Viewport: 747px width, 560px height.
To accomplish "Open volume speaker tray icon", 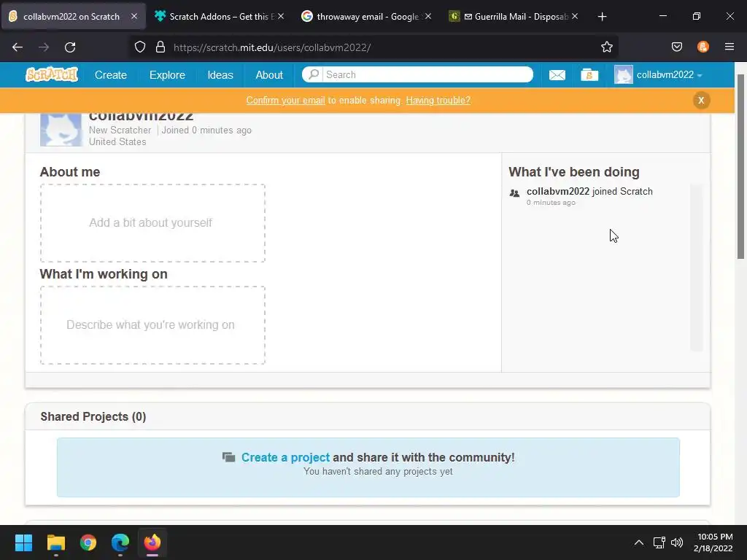I will pos(676,542).
